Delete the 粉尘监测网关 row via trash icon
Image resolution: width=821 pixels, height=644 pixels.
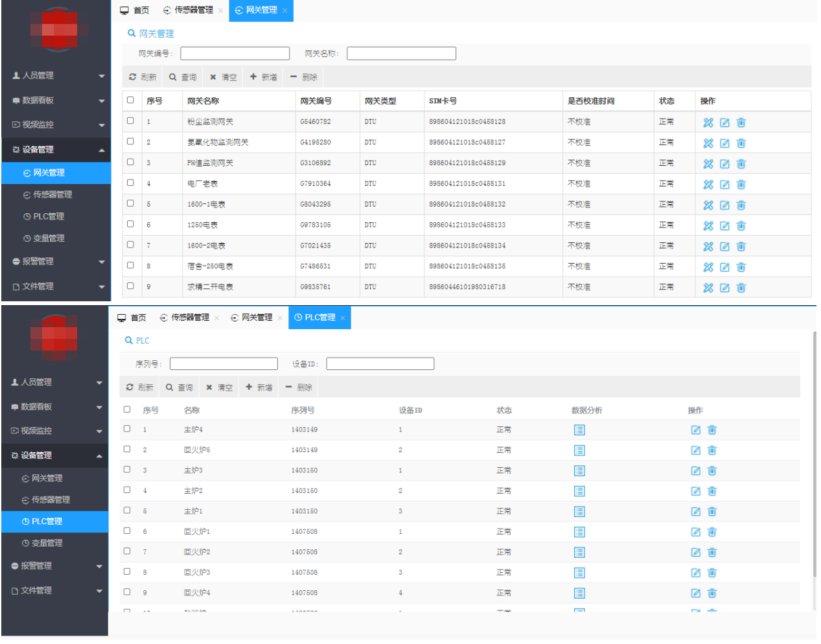pyautogui.click(x=741, y=122)
